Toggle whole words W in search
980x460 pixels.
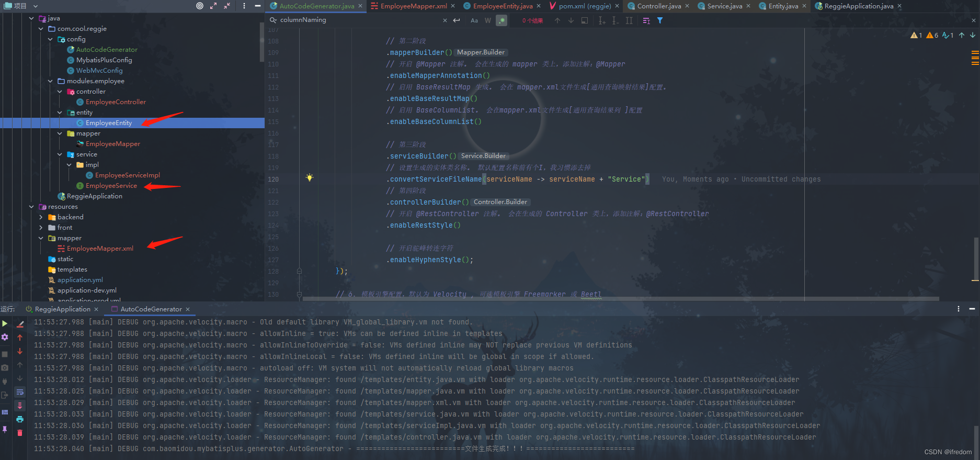click(488, 20)
